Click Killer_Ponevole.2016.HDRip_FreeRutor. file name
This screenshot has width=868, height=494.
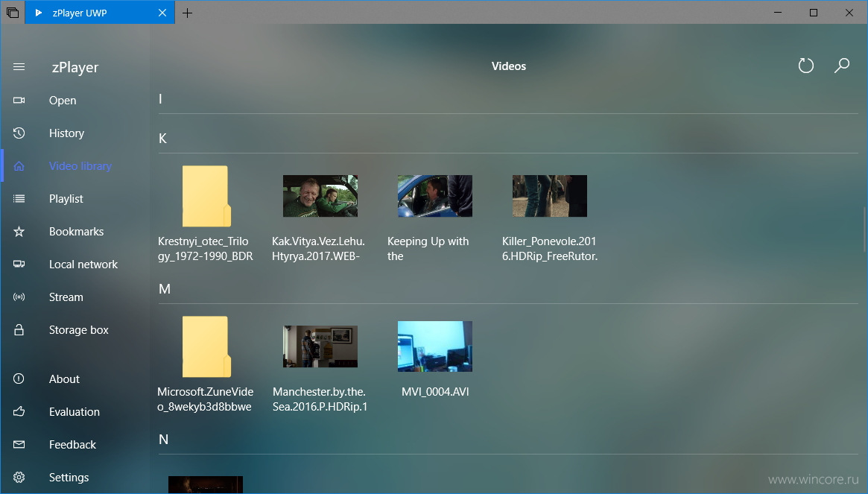[x=550, y=249]
